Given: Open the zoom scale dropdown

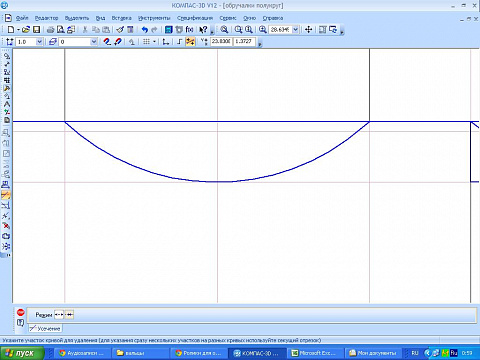Looking at the screenshot, I should click(x=295, y=30).
